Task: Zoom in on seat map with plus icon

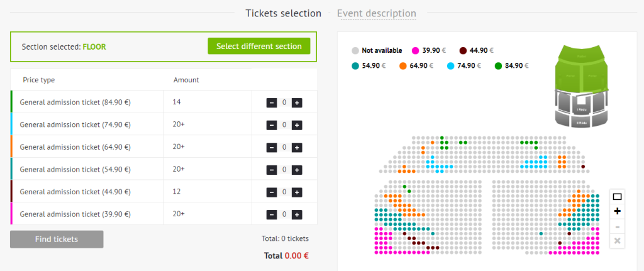Action: 617,211
